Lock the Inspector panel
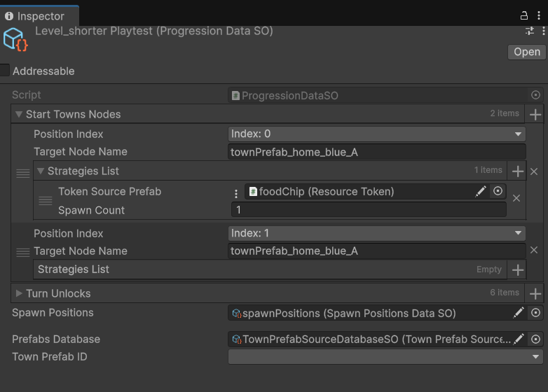 click(524, 15)
